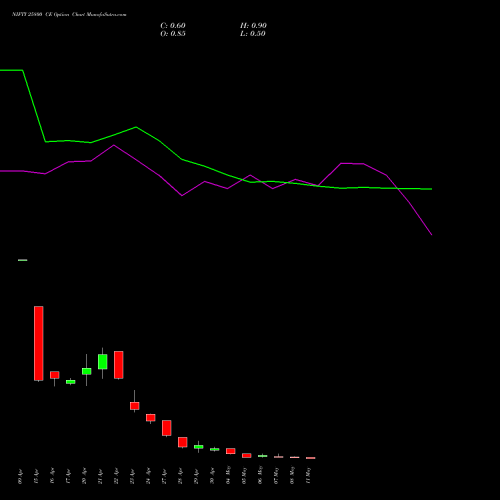Click the high value 'H: 0.90'
This screenshot has height=500, width=500.
tap(253, 26)
